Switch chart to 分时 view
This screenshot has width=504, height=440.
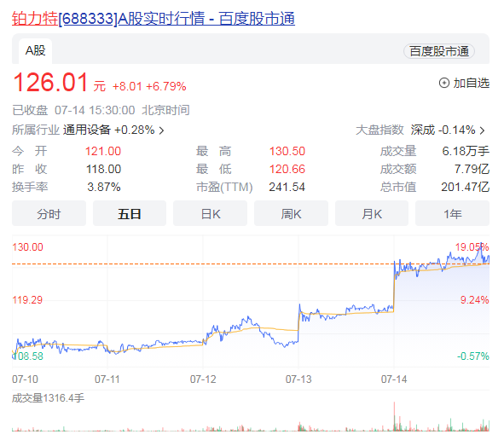49,213
